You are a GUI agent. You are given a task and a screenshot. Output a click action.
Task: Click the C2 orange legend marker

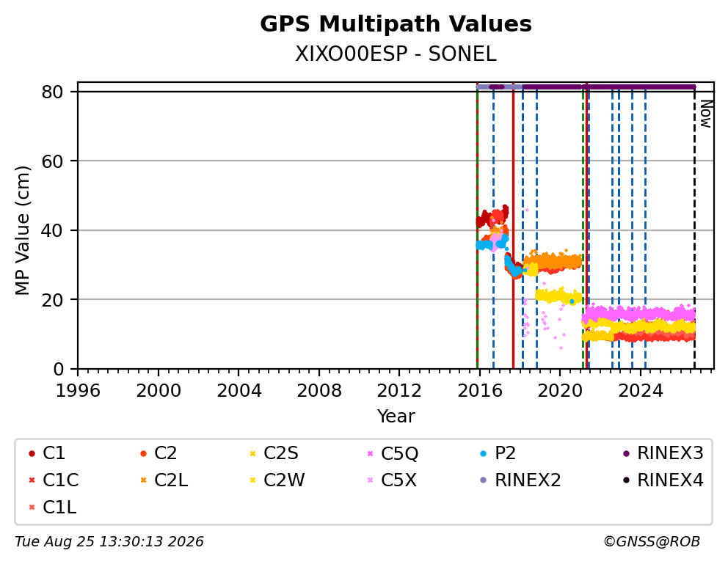click(x=143, y=453)
